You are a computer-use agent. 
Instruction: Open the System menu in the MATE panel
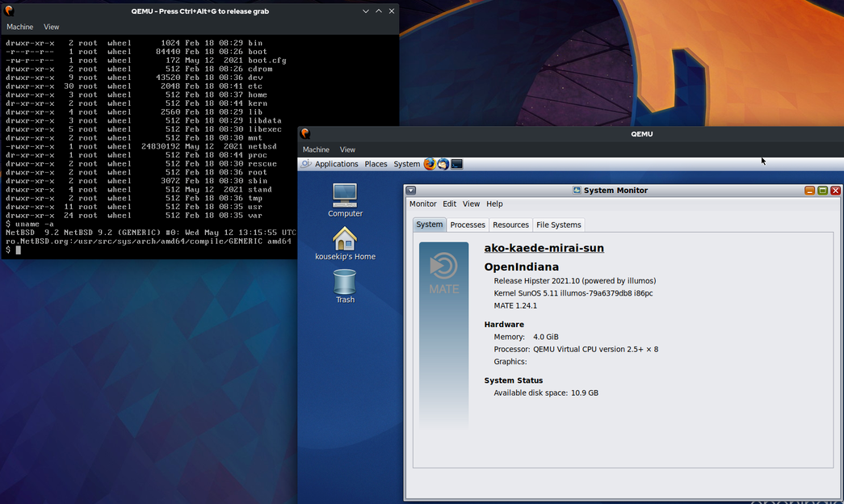(x=406, y=164)
